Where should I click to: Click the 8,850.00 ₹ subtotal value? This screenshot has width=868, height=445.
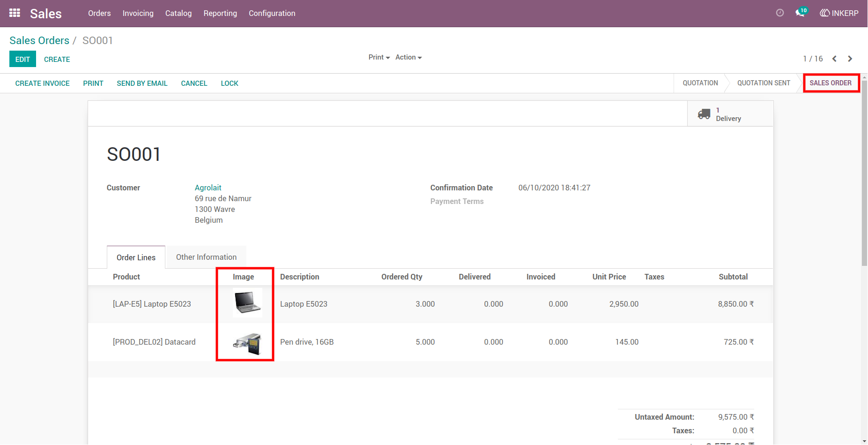(x=736, y=304)
